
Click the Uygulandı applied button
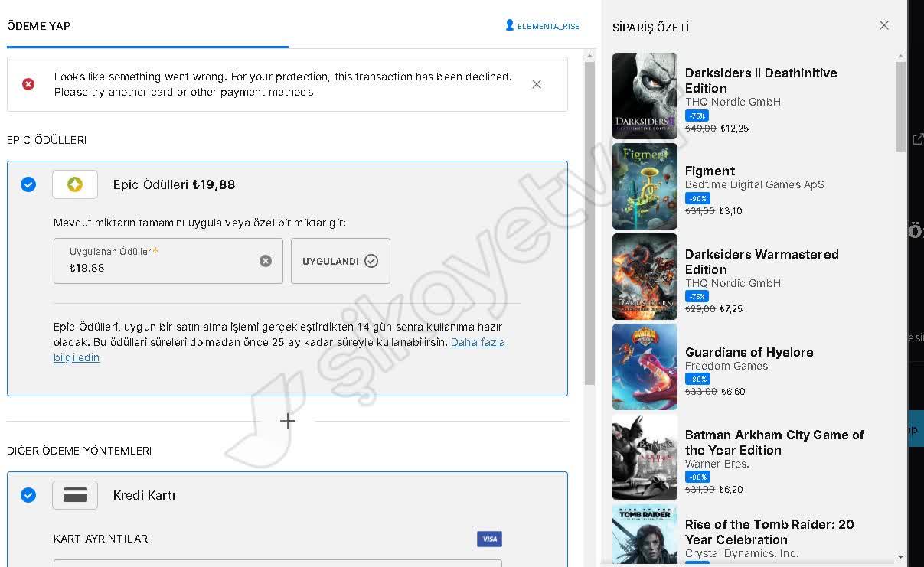point(341,261)
